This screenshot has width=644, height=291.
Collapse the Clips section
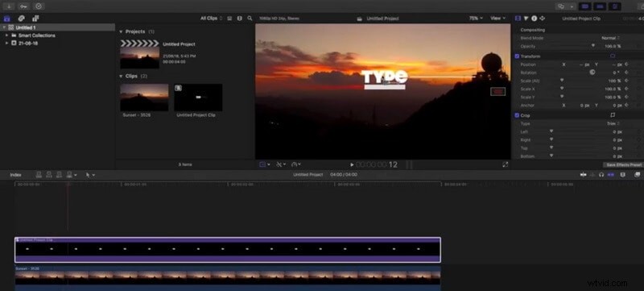[x=121, y=76]
